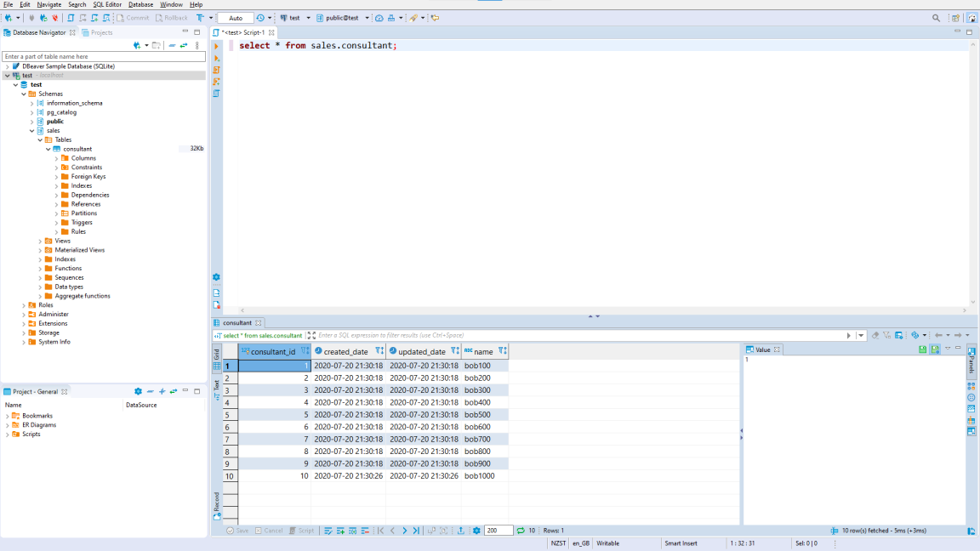Click the filter eraser icon
This screenshot has width=980, height=551.
(x=875, y=336)
